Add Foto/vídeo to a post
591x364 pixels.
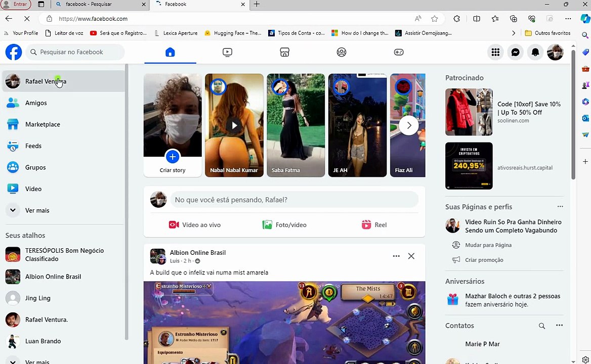[284, 225]
